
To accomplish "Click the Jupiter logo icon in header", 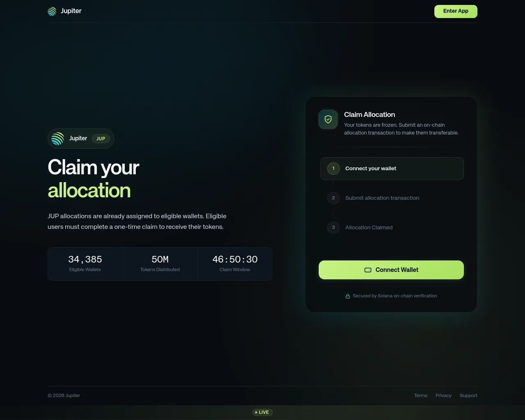I will pyautogui.click(x=52, y=11).
